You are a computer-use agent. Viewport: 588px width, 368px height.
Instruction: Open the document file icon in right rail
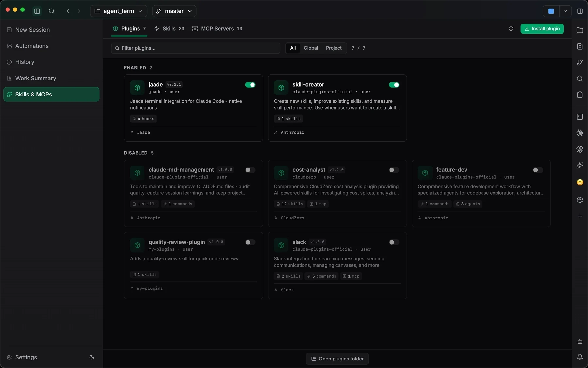(x=580, y=46)
